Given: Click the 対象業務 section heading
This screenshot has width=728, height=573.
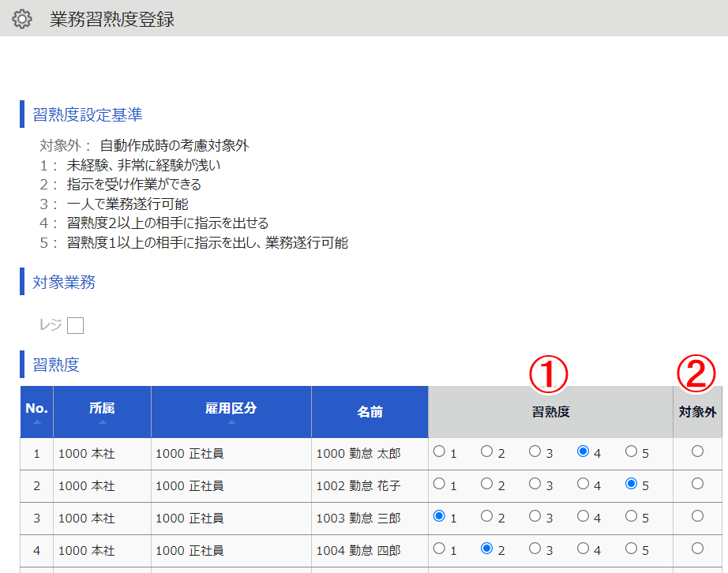Looking at the screenshot, I should coord(64,282).
